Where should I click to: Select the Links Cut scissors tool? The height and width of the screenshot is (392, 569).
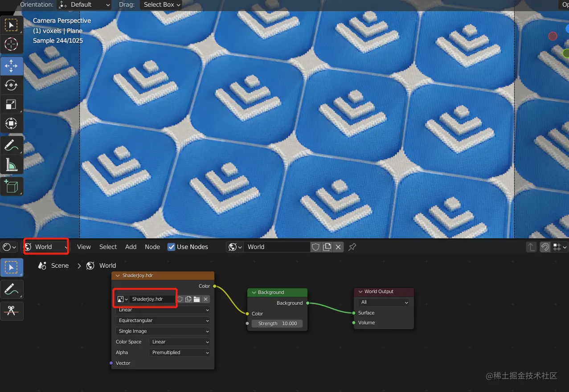(x=11, y=311)
